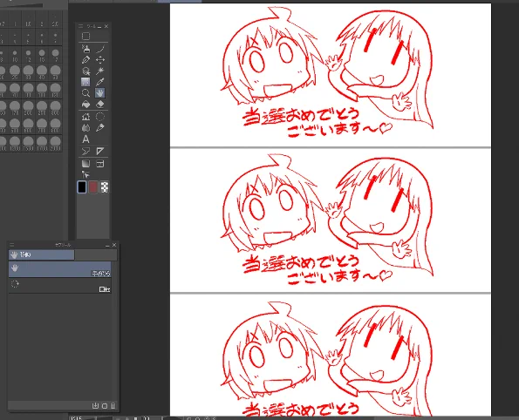Select the Gradient tool

[x=85, y=164]
